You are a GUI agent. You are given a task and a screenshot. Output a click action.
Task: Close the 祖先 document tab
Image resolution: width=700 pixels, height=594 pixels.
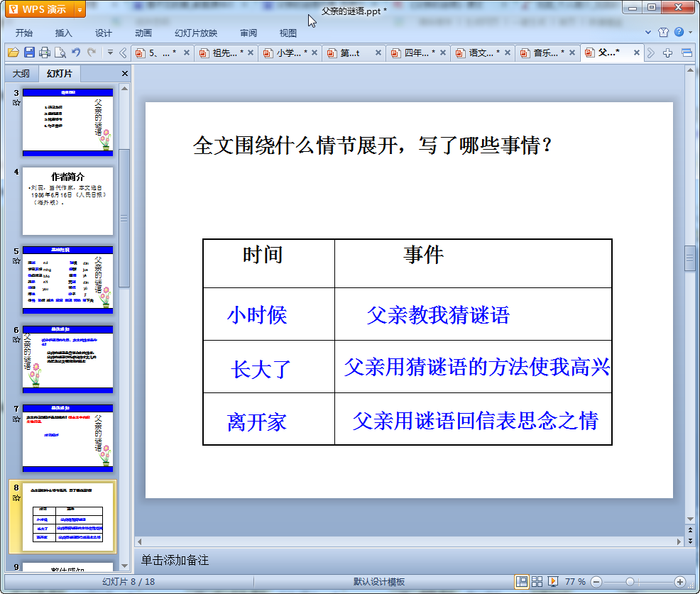tap(251, 53)
